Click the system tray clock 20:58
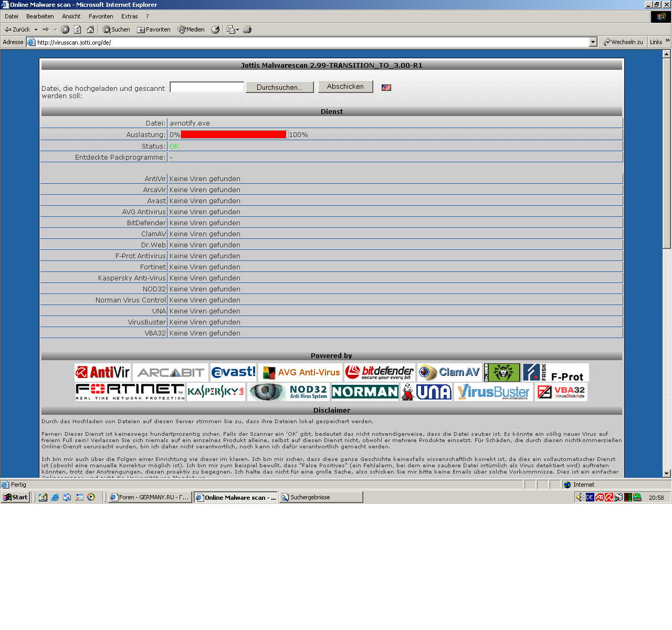 point(656,498)
